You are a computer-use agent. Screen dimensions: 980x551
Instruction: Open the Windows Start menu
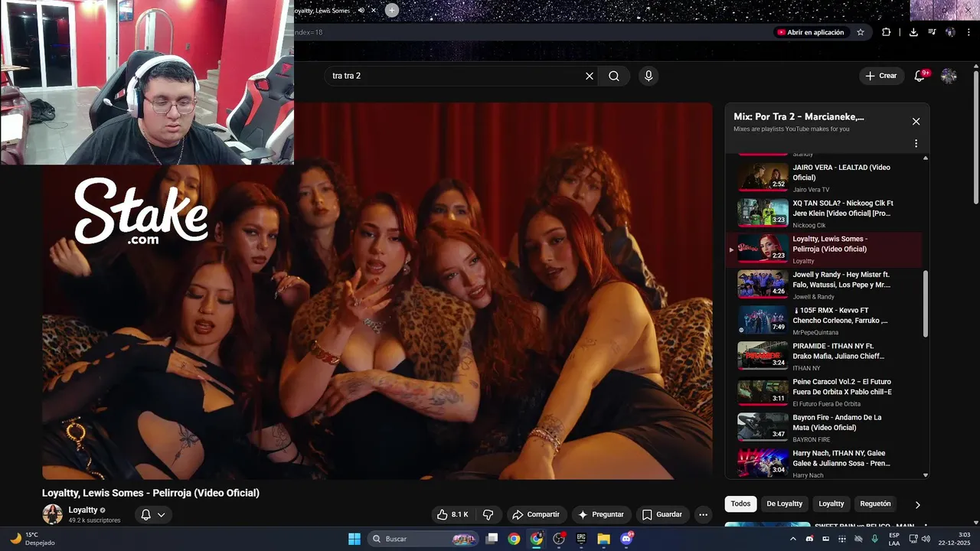coord(354,539)
